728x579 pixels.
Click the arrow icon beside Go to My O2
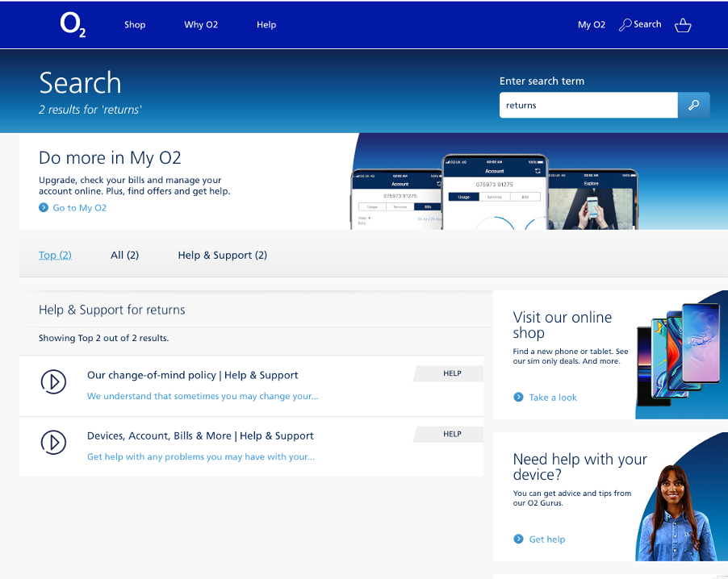(44, 207)
